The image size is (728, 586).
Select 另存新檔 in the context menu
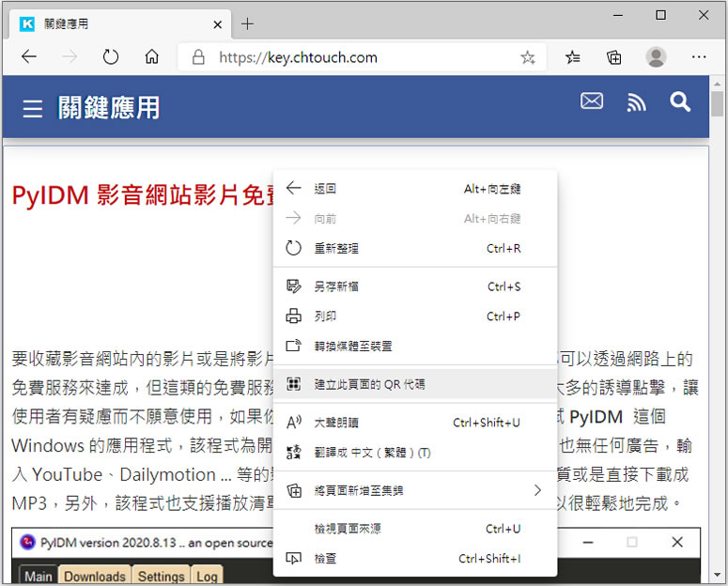pyautogui.click(x=415, y=286)
